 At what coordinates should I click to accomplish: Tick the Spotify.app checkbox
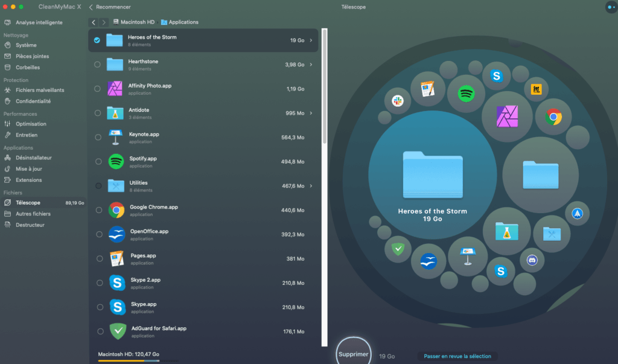[98, 162]
